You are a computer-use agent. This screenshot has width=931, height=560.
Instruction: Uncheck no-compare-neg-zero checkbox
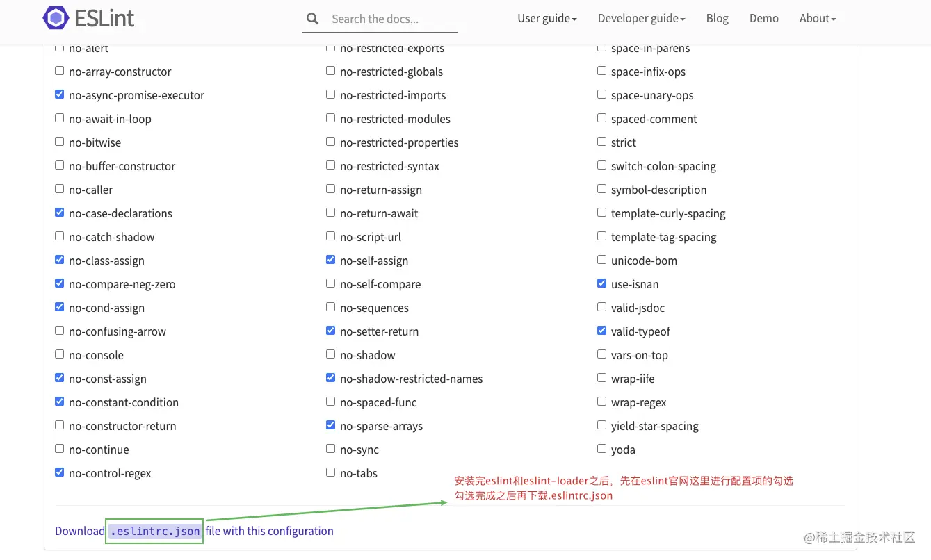[59, 283]
